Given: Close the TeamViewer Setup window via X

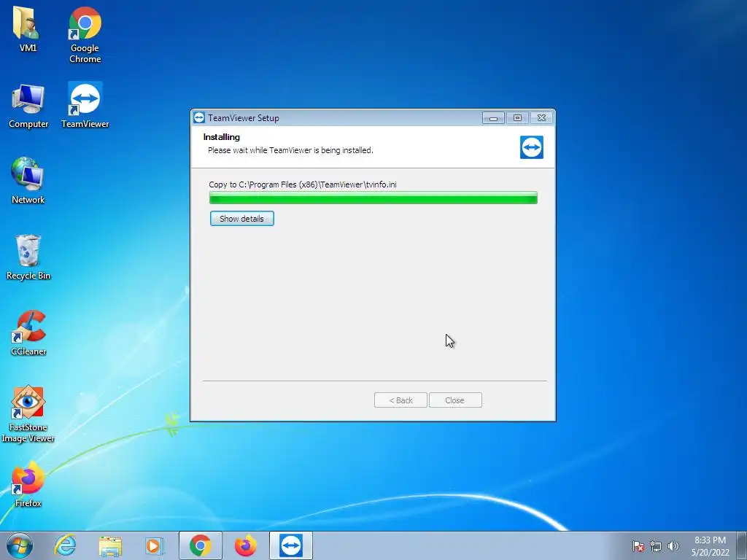Looking at the screenshot, I should (x=542, y=117).
